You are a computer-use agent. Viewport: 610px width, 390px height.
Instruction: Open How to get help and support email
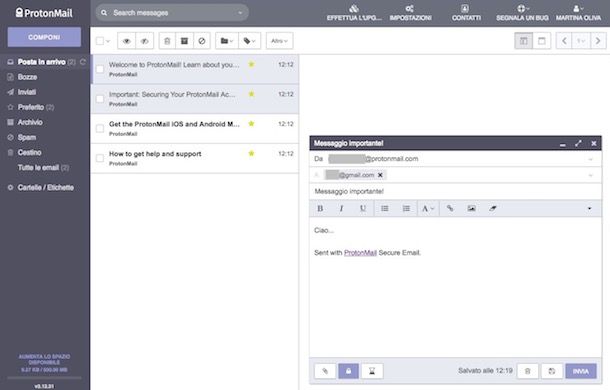[195, 158]
